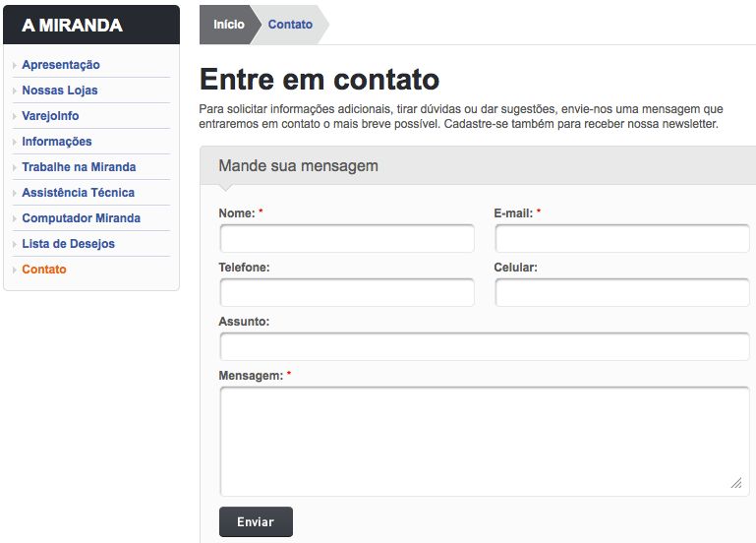Select the highlighted Contato sidebar item

pos(44,270)
